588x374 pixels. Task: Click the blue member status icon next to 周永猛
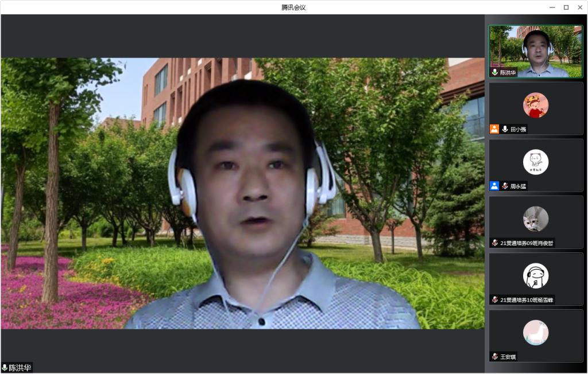494,185
